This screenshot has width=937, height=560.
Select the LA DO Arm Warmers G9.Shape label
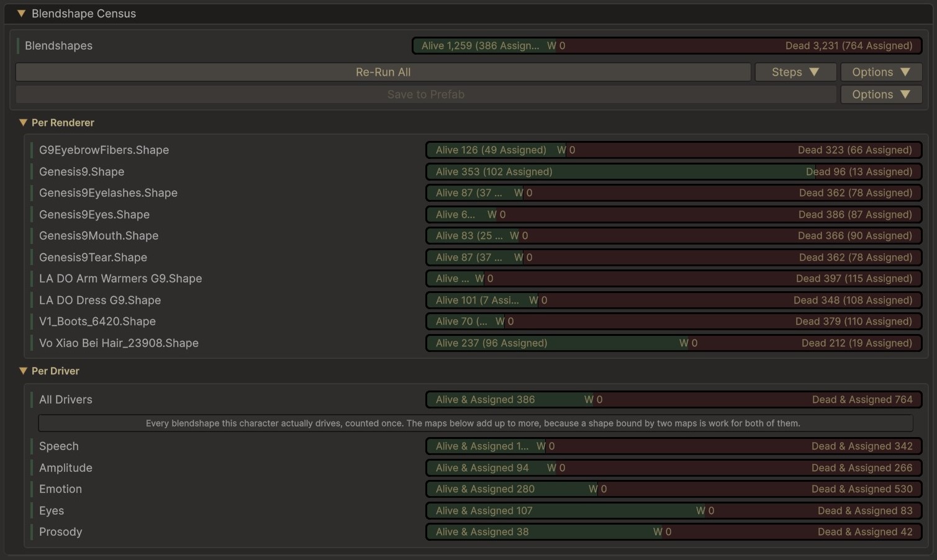pyautogui.click(x=120, y=279)
